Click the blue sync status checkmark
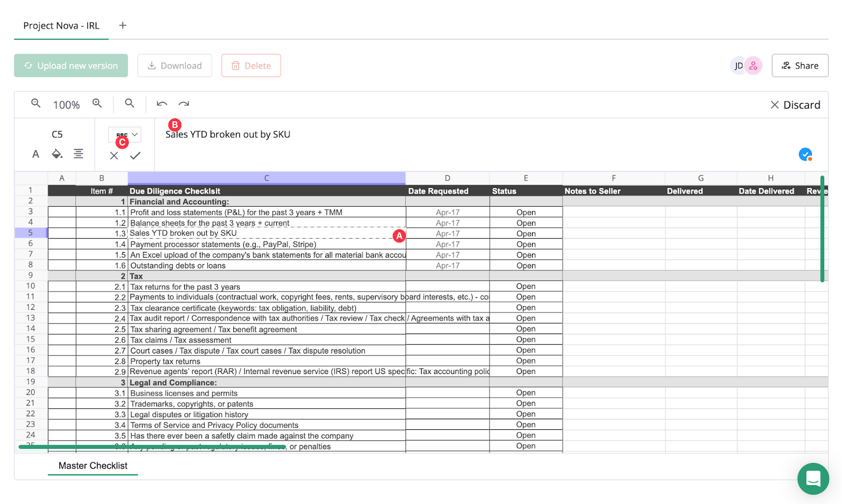This screenshot has width=842, height=504. point(805,154)
